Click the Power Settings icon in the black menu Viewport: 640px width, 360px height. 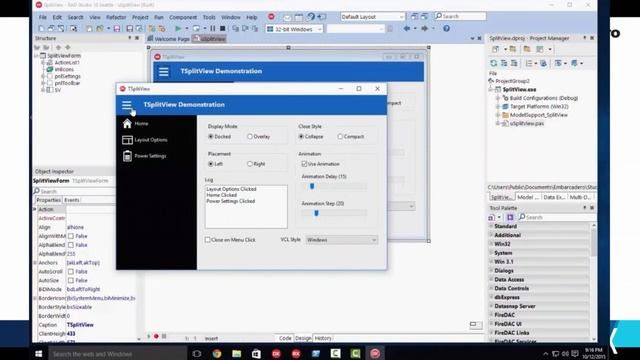point(127,156)
